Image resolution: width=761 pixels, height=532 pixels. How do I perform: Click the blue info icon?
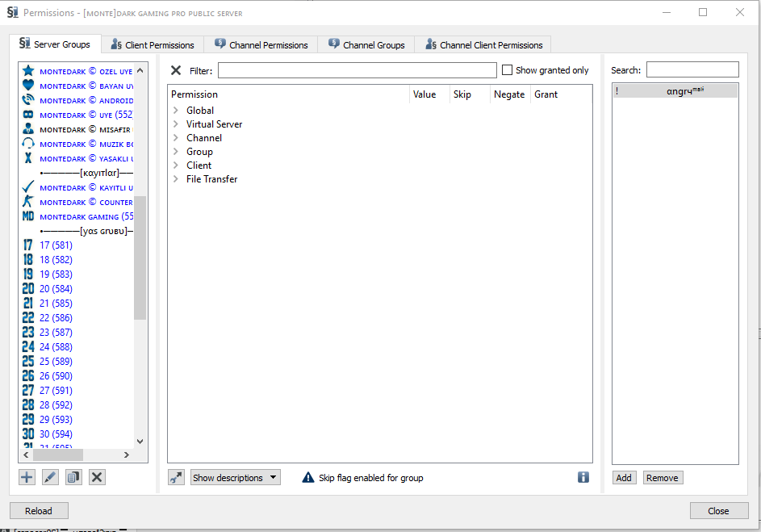583,477
